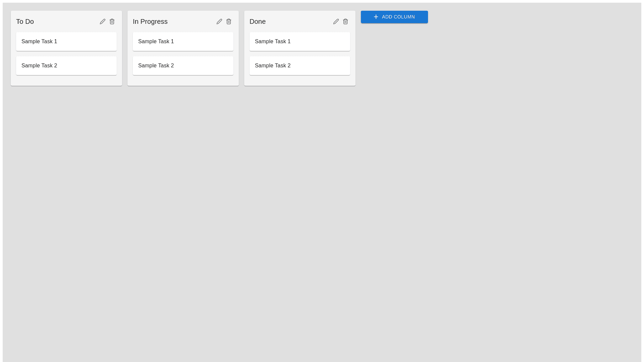Edit the In Progress column title with pencil
The width and height of the screenshot is (644, 362).
(x=219, y=21)
